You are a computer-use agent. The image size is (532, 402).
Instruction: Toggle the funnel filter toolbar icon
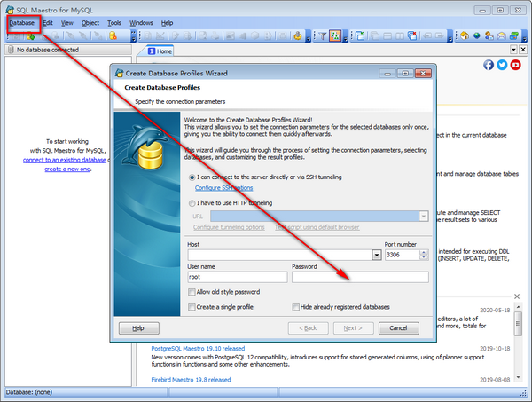[x=323, y=35]
